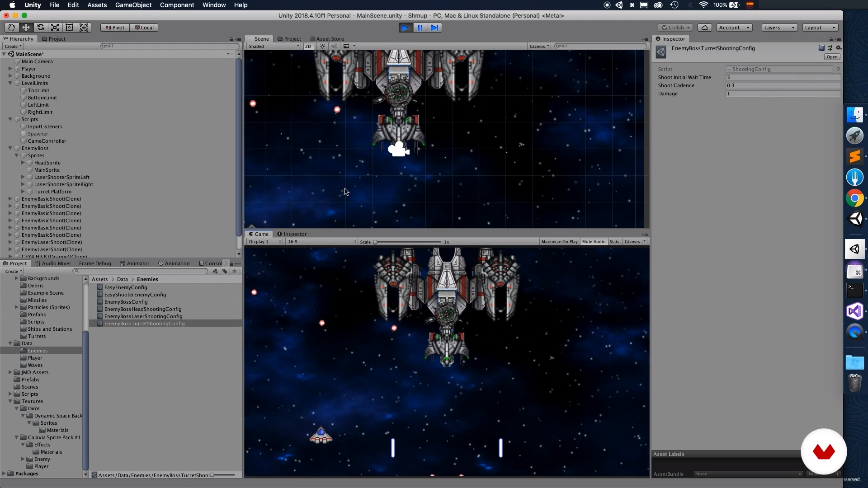Toggle Mute Audio in Game view
The height and width of the screenshot is (488, 868).
click(x=594, y=242)
